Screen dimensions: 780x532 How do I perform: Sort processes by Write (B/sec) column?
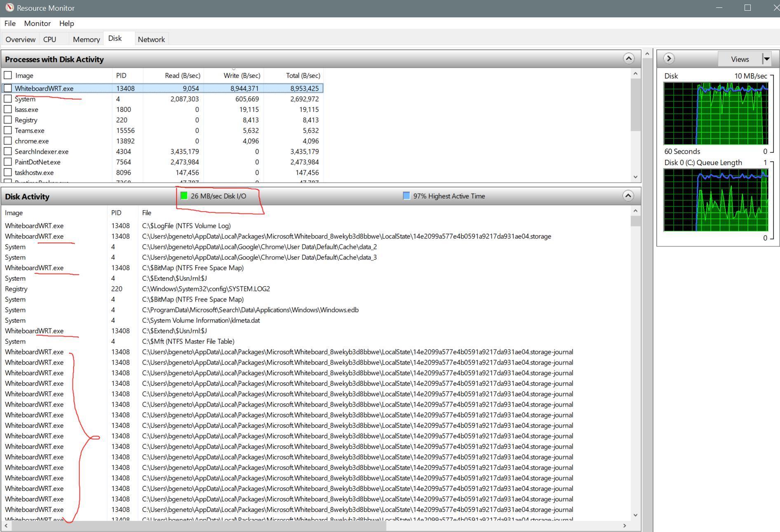234,75
